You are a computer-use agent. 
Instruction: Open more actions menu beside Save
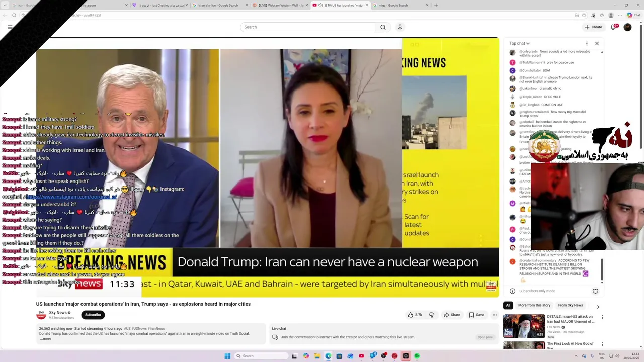click(x=495, y=315)
